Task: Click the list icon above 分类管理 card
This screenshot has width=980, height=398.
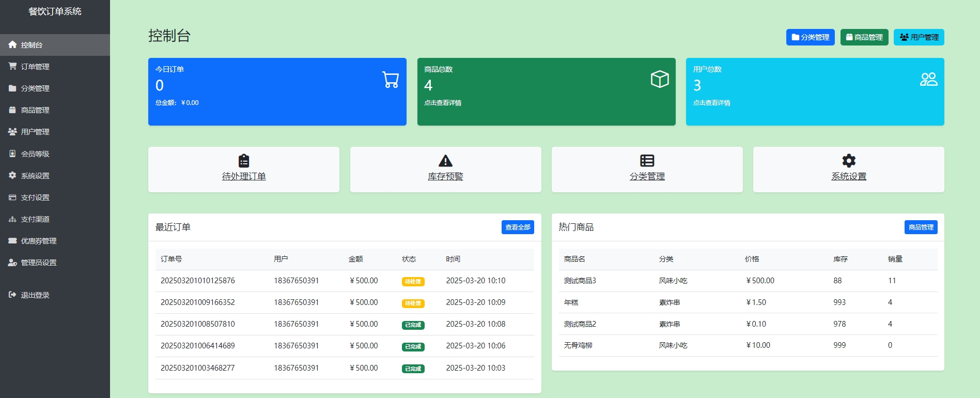Action: (x=647, y=161)
